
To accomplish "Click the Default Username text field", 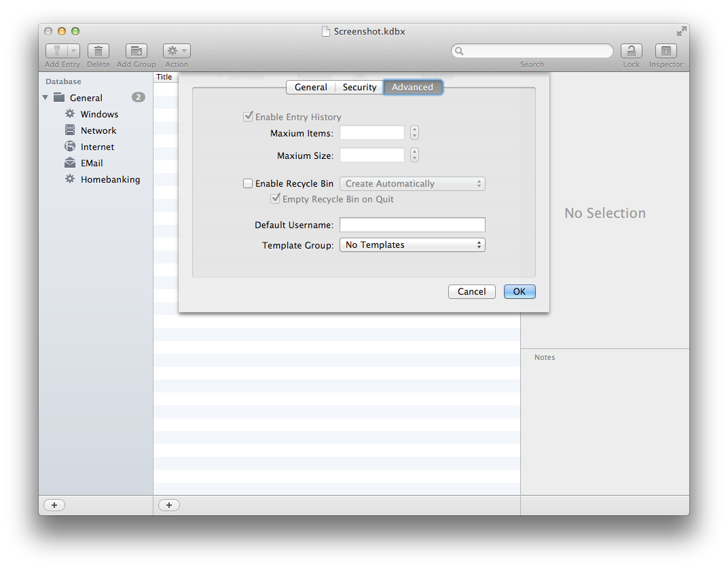I will [x=412, y=225].
